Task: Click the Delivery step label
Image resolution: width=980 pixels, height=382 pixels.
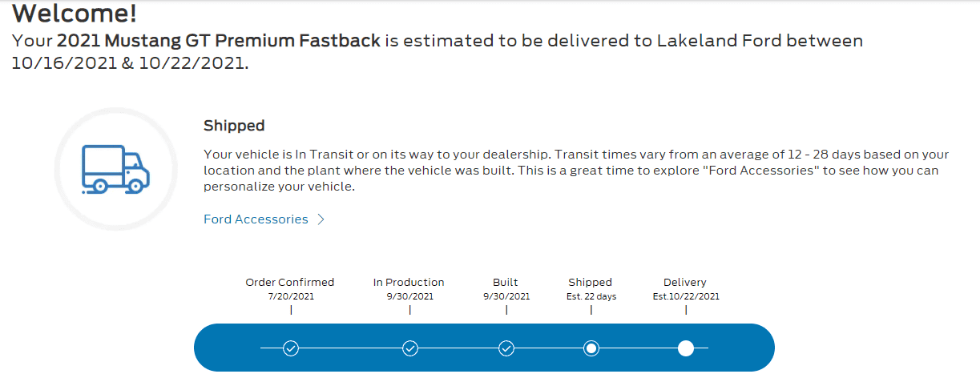Action: point(685,282)
